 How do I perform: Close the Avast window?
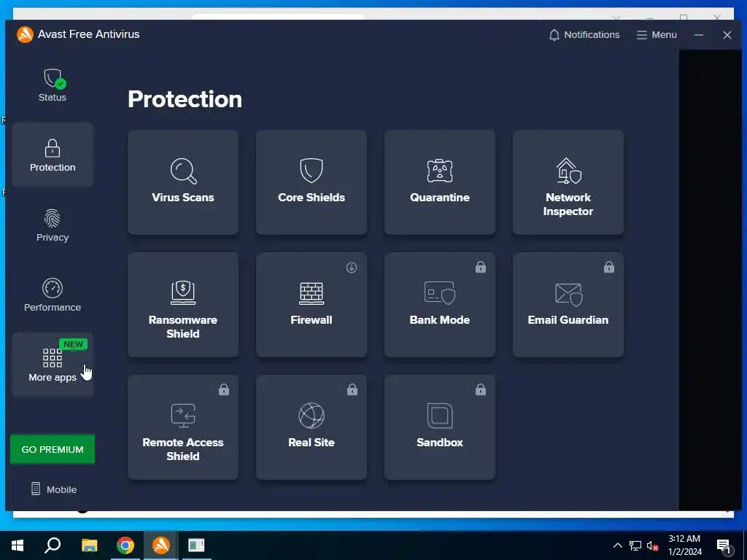(727, 35)
